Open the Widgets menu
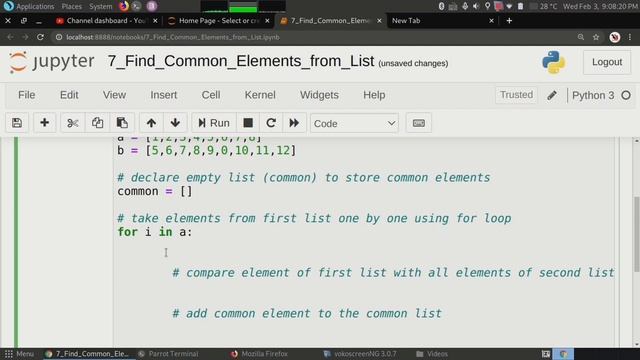Screen dimensions: 640x360 [x=319, y=95]
